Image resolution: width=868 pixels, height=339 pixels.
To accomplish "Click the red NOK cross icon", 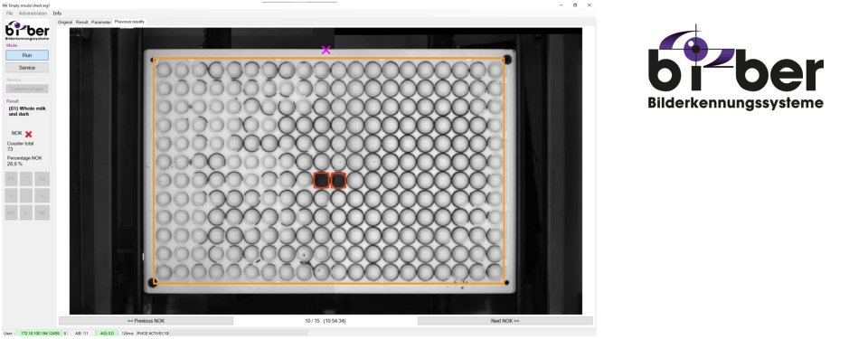I will 29,134.
